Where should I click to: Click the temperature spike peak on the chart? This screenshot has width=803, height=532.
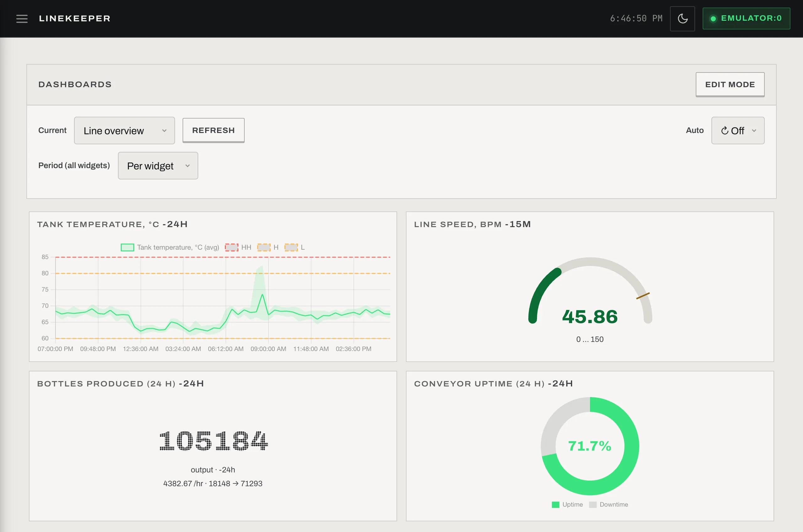[x=262, y=295]
